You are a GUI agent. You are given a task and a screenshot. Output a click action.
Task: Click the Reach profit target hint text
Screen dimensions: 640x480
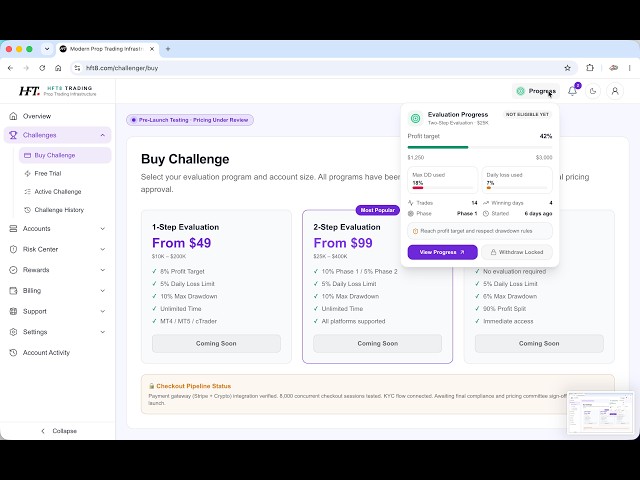pos(476,231)
